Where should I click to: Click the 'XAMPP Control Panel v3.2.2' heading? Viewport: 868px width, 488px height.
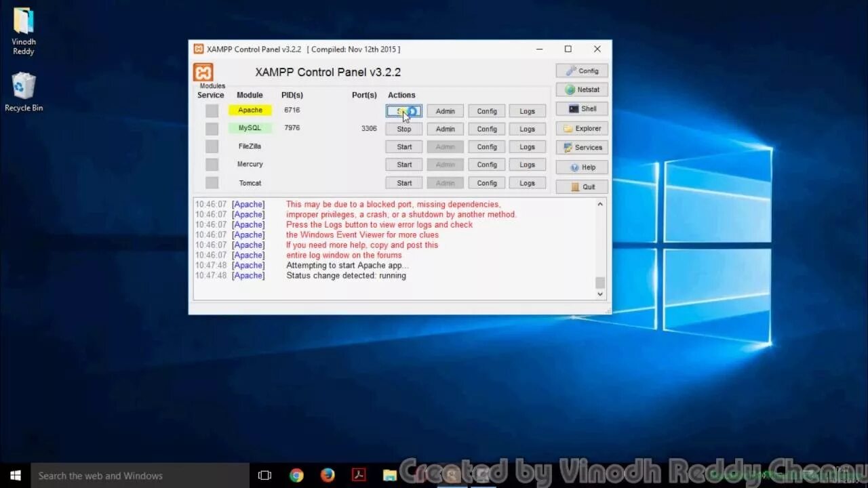click(328, 72)
